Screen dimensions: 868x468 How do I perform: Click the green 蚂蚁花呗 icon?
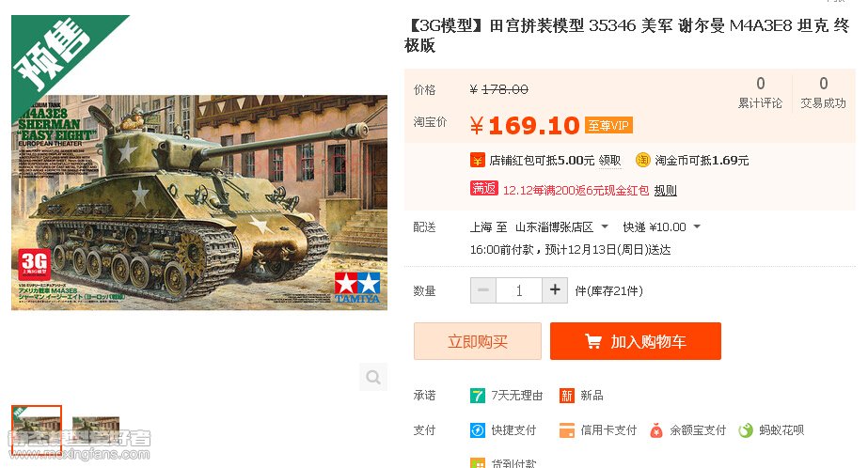[x=746, y=429]
